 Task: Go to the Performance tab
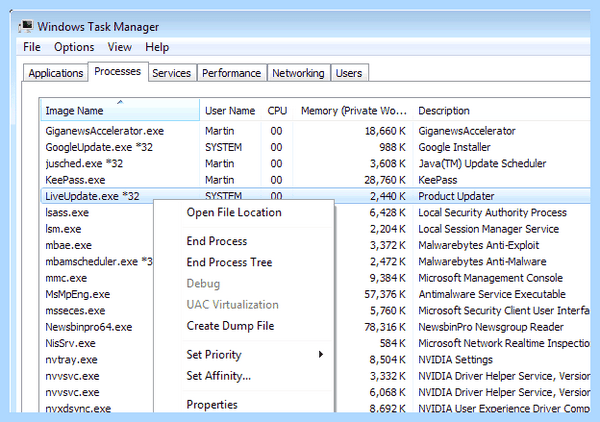pos(232,73)
